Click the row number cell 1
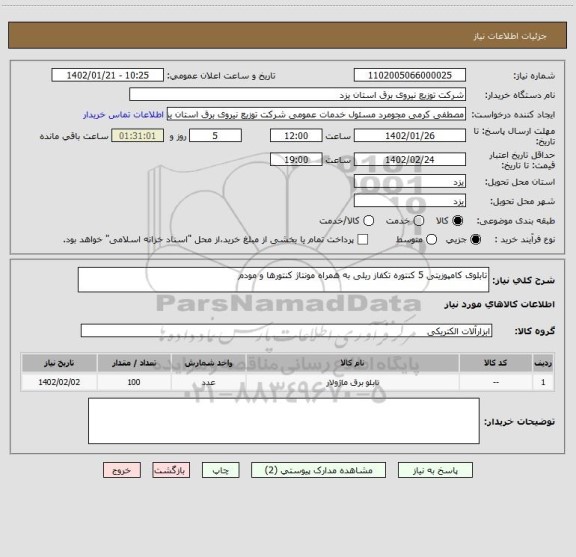This screenshot has width=576, height=557. 543,382
